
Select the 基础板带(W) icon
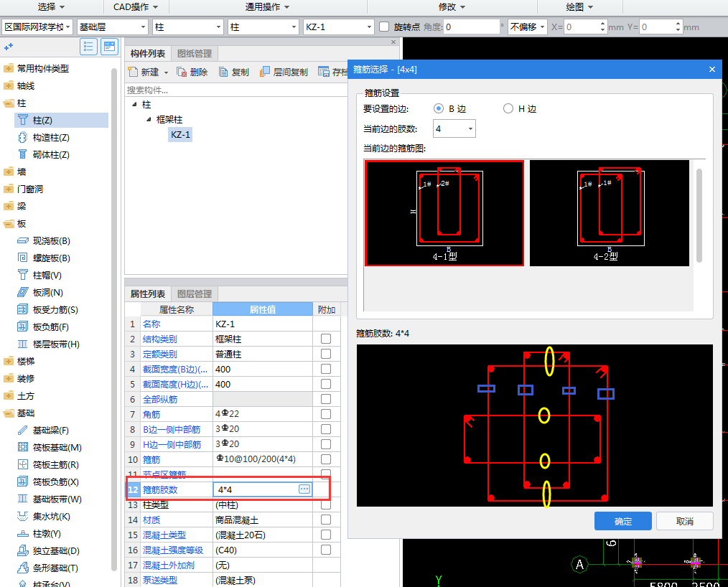pos(23,499)
